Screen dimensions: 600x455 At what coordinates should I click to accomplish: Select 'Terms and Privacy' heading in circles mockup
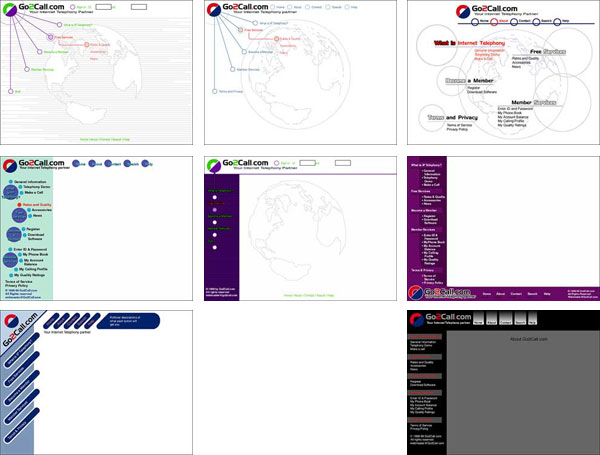click(x=451, y=117)
